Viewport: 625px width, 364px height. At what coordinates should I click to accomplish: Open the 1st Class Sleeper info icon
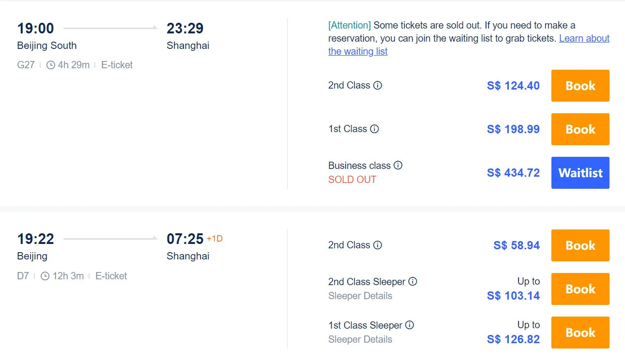[x=410, y=325]
